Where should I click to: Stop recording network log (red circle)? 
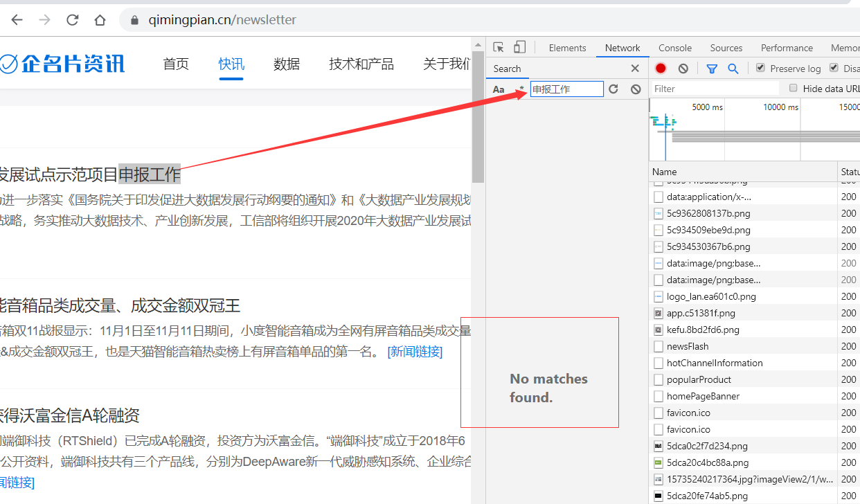coord(661,68)
